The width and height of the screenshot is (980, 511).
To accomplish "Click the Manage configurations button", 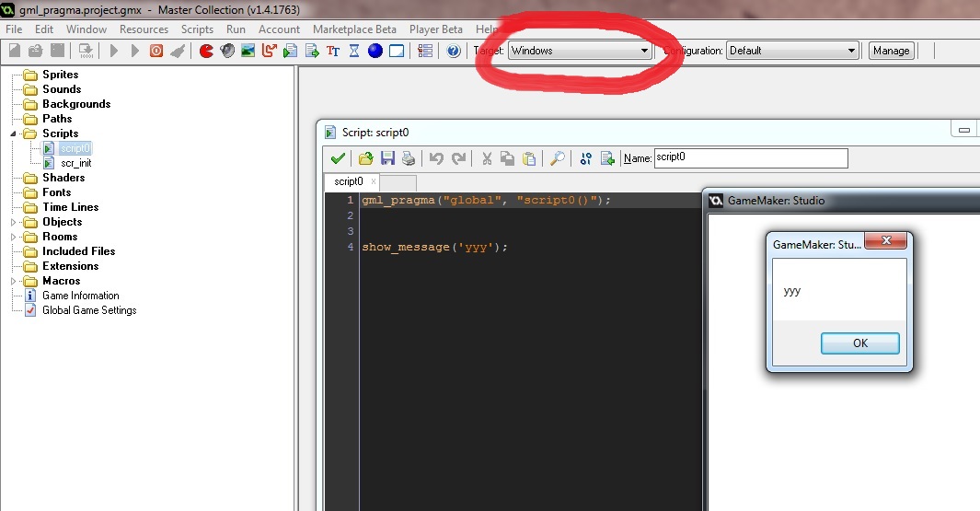I will [891, 51].
